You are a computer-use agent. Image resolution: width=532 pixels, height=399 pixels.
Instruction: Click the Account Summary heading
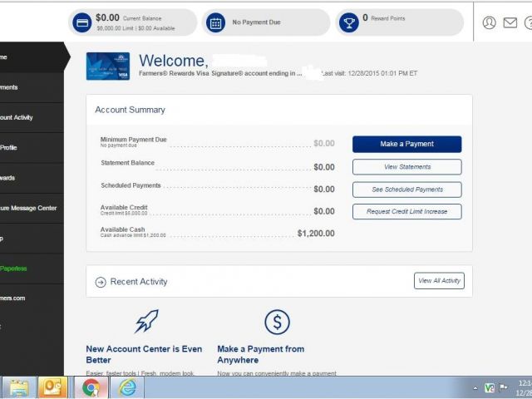click(x=130, y=110)
